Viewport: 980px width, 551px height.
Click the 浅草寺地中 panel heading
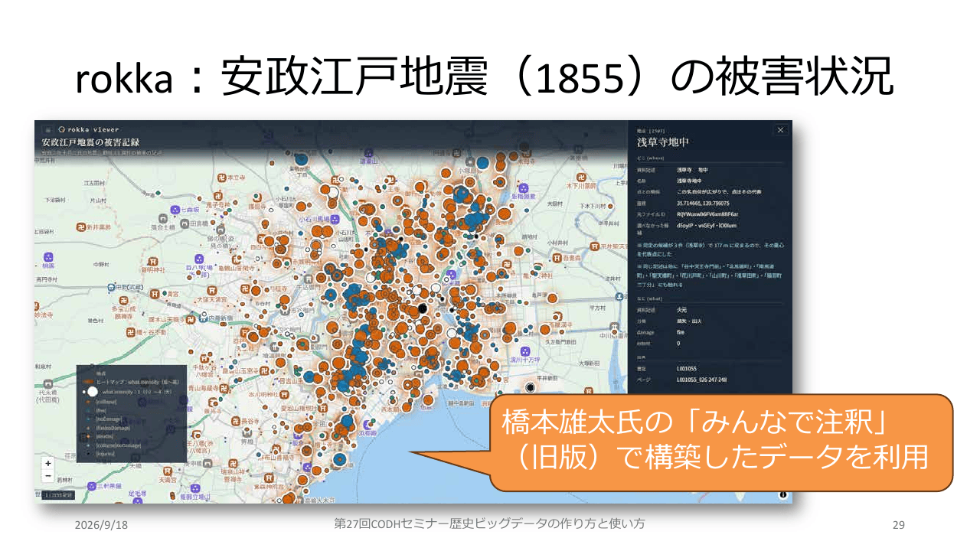[x=663, y=142]
